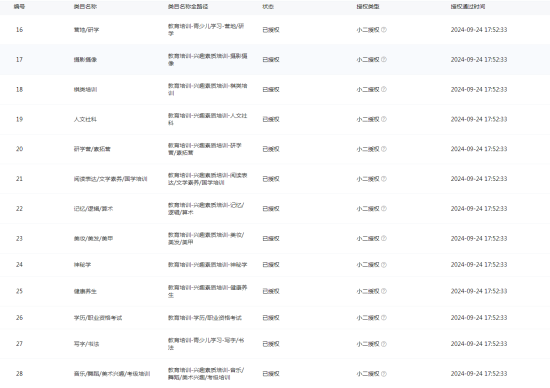Click the 类目名称 column header
The height and width of the screenshot is (388, 550).
point(85,7)
